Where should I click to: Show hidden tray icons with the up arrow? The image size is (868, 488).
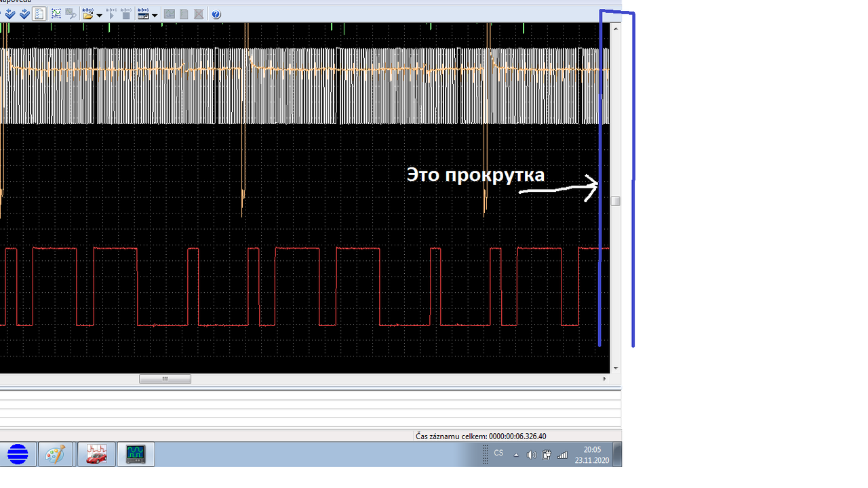pyautogui.click(x=517, y=455)
